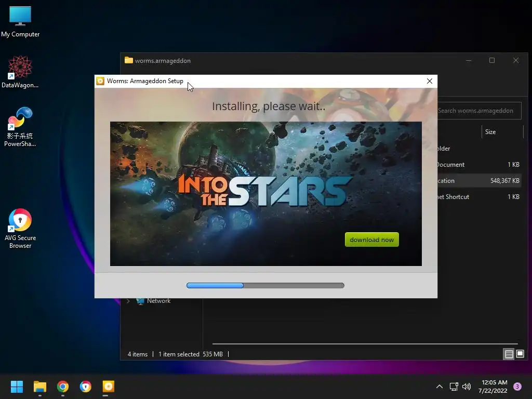This screenshot has width=532, height=399.
Task: Click the horizontal scrollbar in Explorer
Action: 365,344
